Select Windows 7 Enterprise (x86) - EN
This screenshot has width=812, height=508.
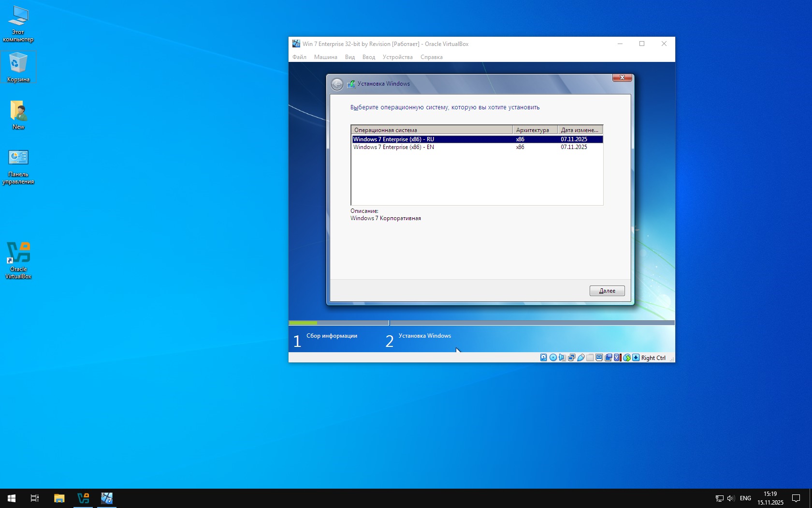393,147
